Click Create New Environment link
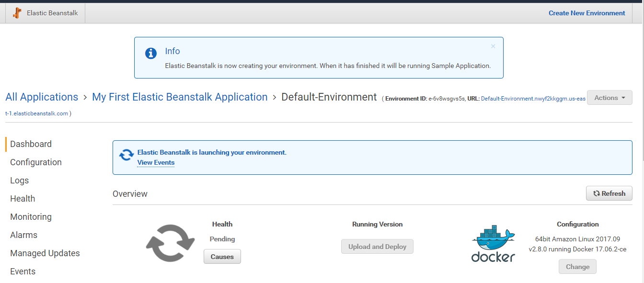 (x=586, y=13)
